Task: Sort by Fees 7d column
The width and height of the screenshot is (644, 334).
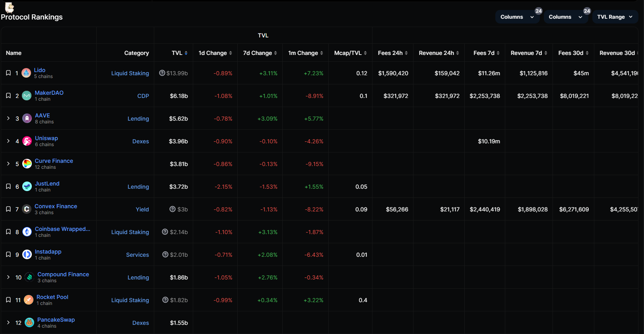Action: pyautogui.click(x=487, y=53)
